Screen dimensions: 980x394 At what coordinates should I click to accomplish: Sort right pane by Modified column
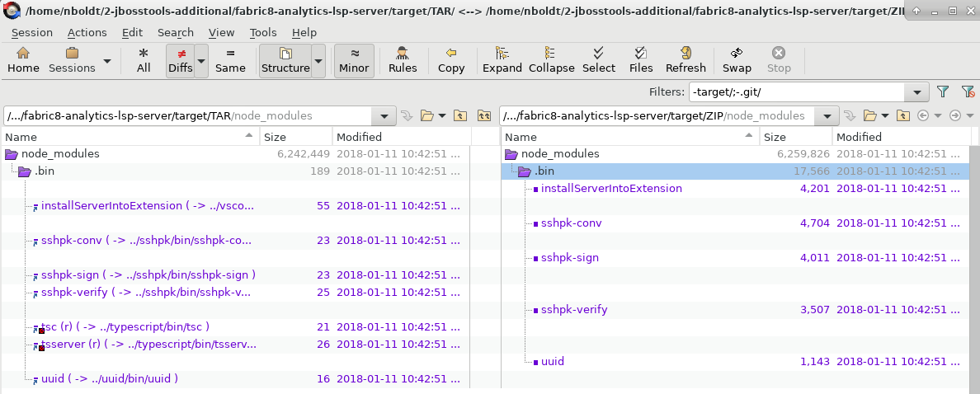[901, 137]
